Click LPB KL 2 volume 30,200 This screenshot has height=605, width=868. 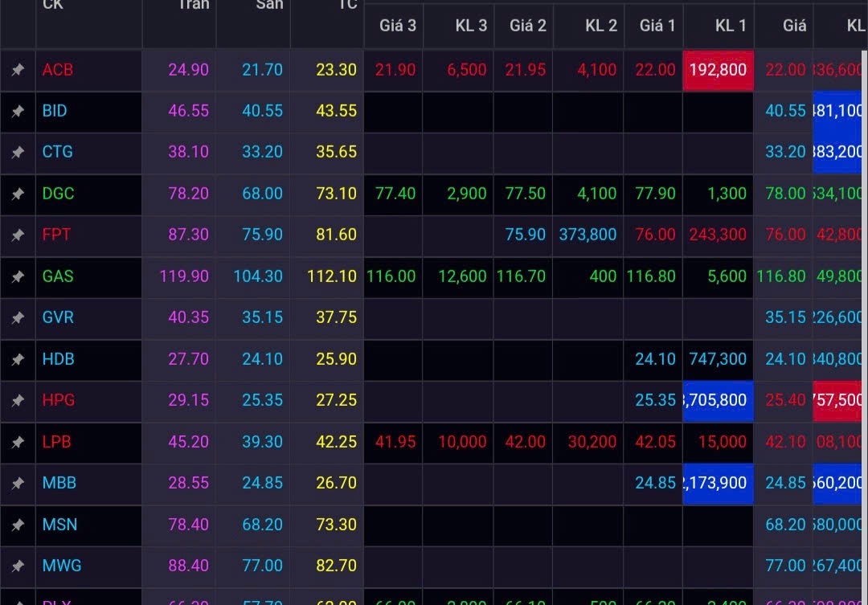[x=592, y=442]
